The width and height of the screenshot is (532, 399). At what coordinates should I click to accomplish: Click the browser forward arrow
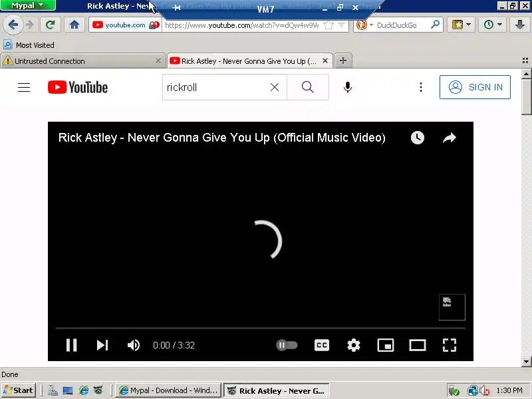(30, 25)
